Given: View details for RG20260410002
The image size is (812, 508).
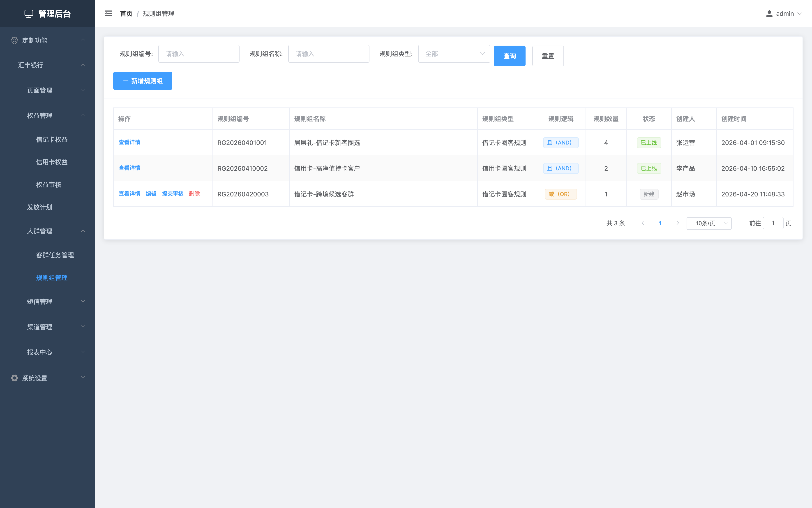Looking at the screenshot, I should [x=129, y=168].
